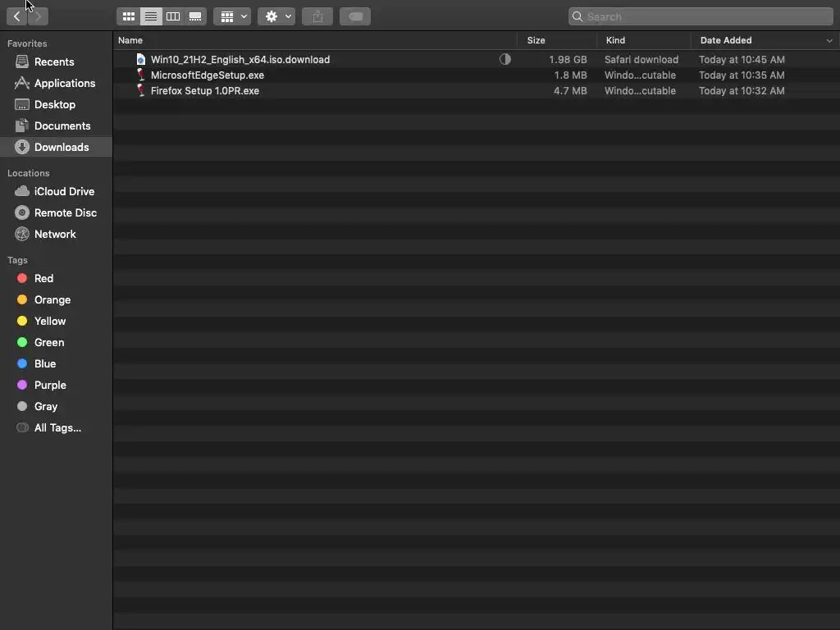
Task: Click the Downloads arrow icon in sidebar
Action: [x=22, y=147]
